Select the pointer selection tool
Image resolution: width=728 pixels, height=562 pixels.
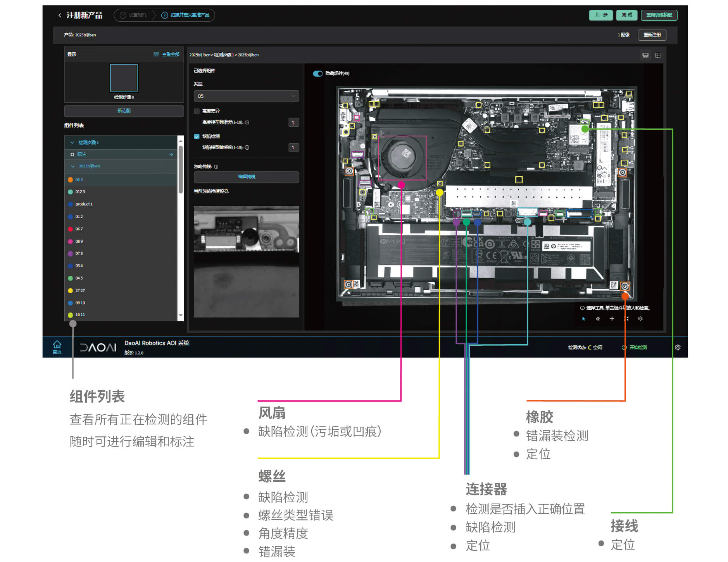coord(584,319)
